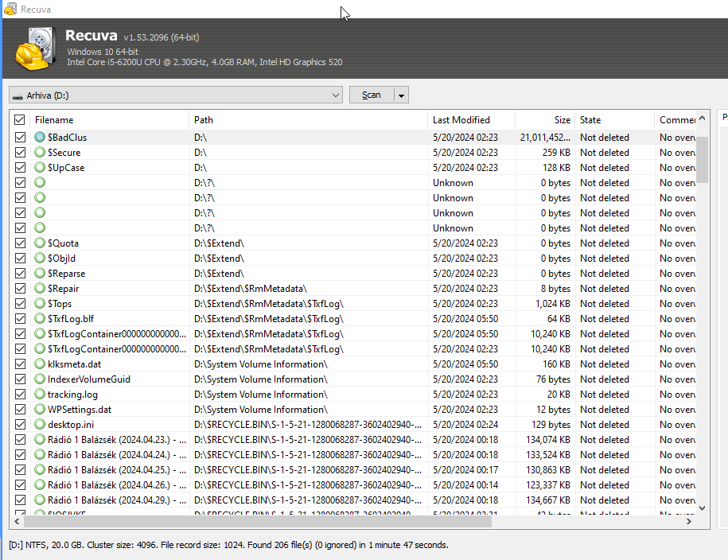Click the vertical scrollbar down arrow
The height and width of the screenshot is (560, 728).
click(702, 508)
